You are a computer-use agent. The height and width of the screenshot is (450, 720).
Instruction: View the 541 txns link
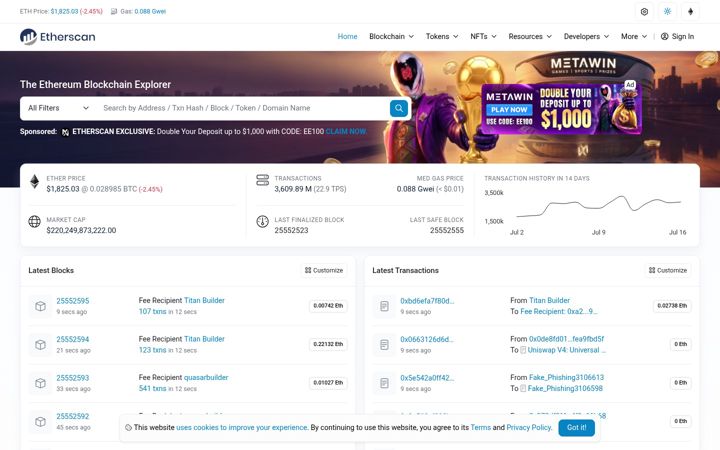click(152, 388)
